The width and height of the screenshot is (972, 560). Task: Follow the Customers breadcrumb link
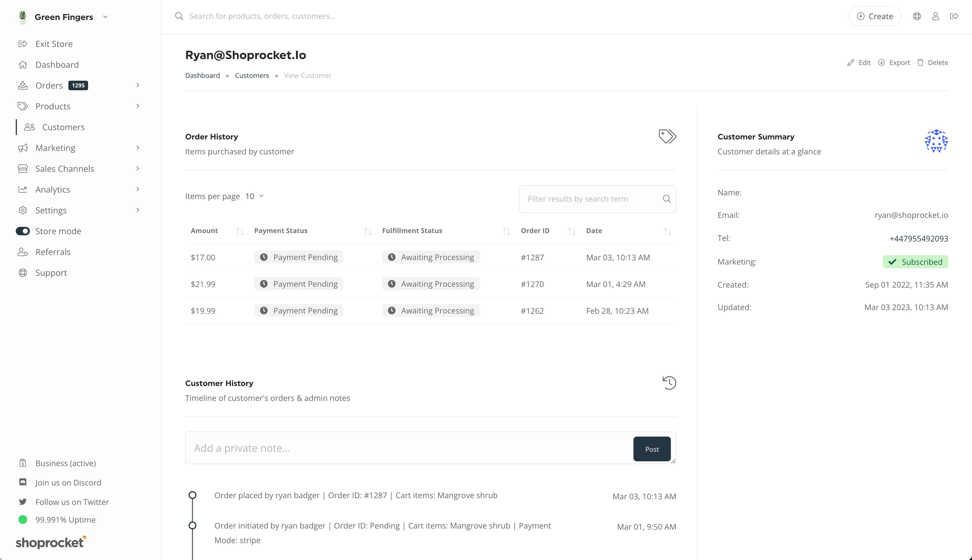click(252, 75)
